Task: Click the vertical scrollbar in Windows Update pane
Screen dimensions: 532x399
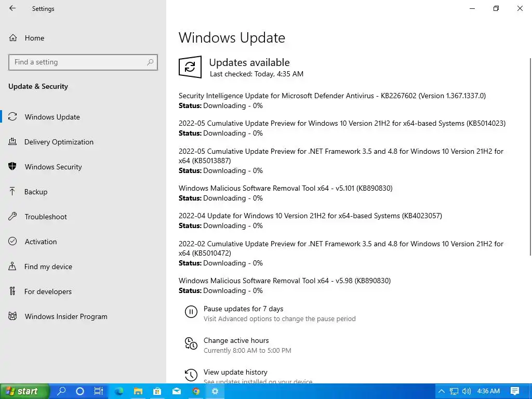Action: pos(530,157)
